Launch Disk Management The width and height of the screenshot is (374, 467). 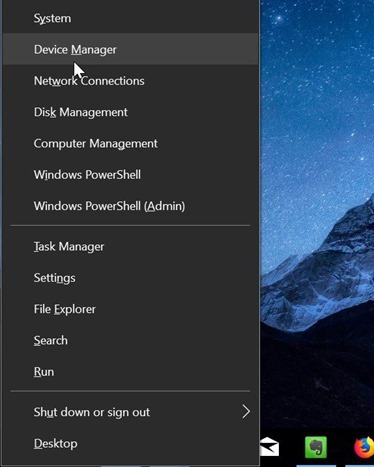tap(131, 112)
